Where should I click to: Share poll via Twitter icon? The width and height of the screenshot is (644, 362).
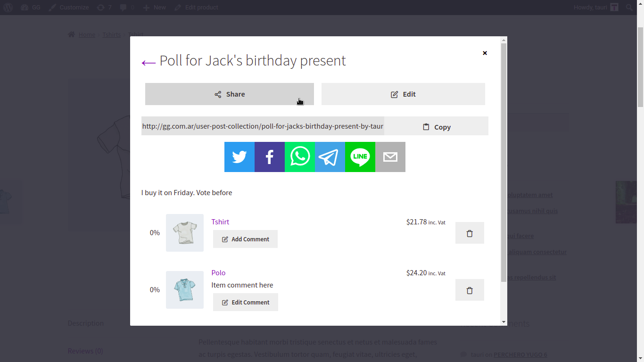(239, 157)
